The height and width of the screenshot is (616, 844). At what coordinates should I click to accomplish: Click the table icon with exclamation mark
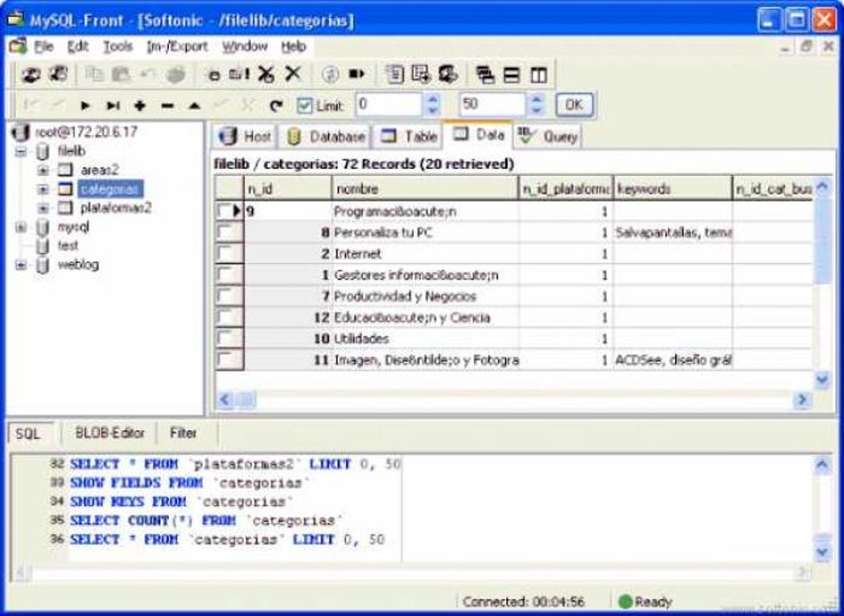click(239, 74)
